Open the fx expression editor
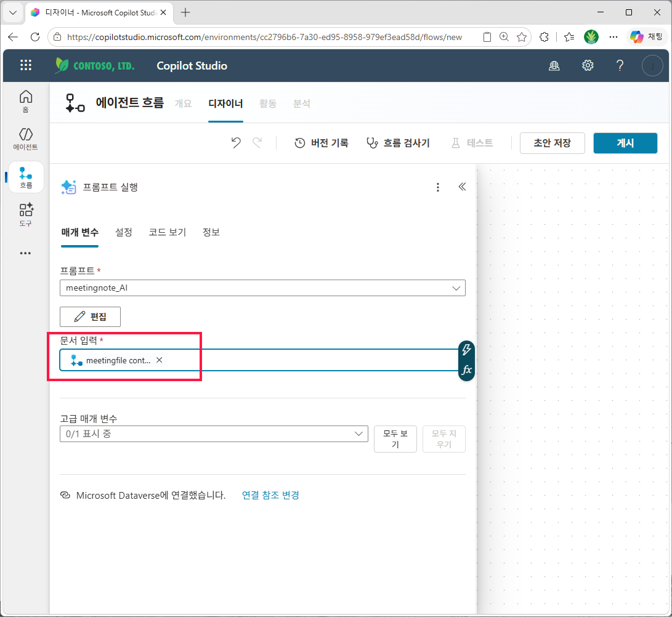672x617 pixels. pyautogui.click(x=466, y=370)
